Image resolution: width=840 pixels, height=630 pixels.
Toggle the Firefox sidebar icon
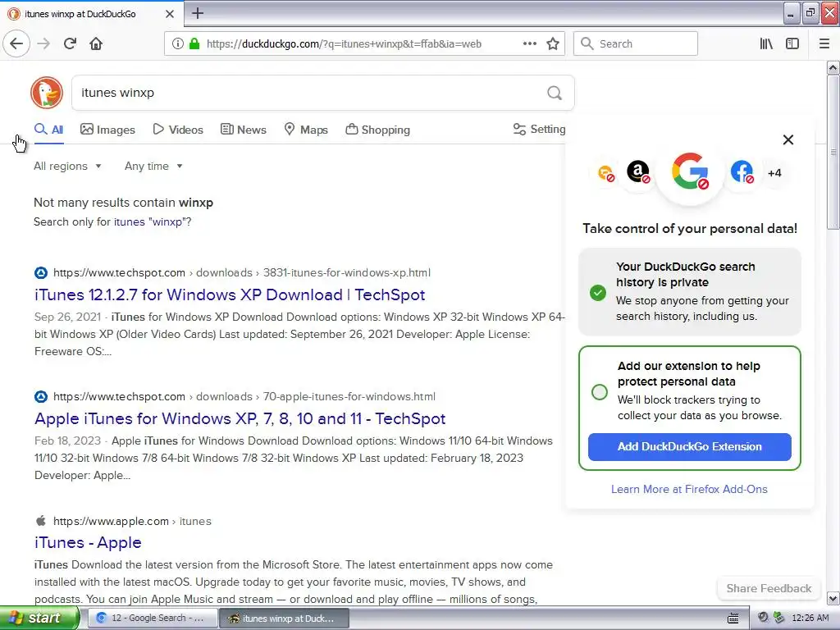792,43
